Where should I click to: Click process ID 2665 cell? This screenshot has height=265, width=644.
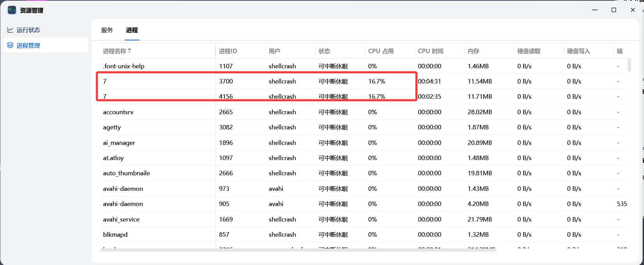click(226, 112)
